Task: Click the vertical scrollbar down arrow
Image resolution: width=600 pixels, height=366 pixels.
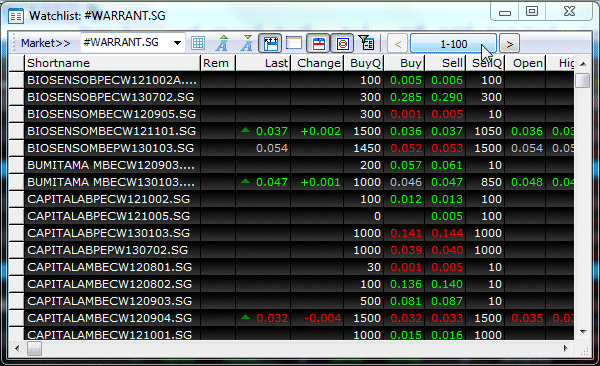Action: (583, 332)
